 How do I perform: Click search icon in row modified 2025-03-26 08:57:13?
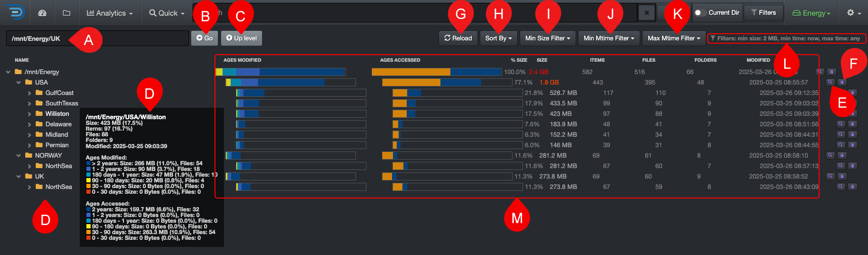click(x=840, y=166)
